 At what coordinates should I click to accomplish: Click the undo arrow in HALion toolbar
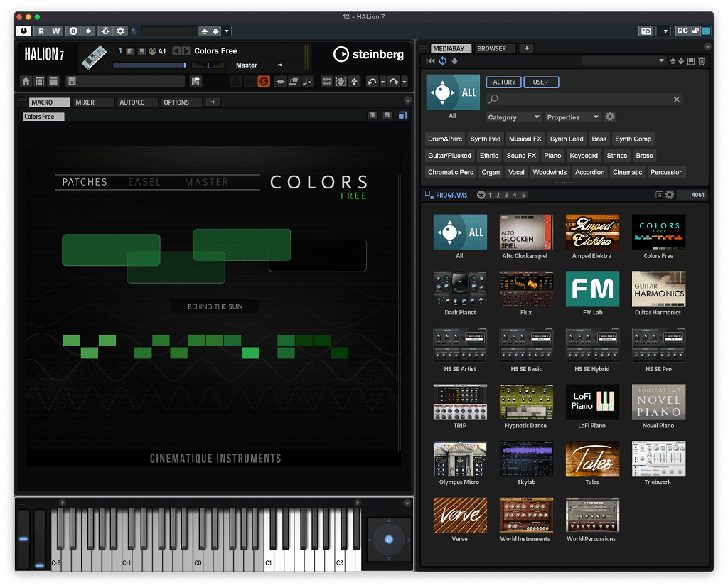(371, 81)
